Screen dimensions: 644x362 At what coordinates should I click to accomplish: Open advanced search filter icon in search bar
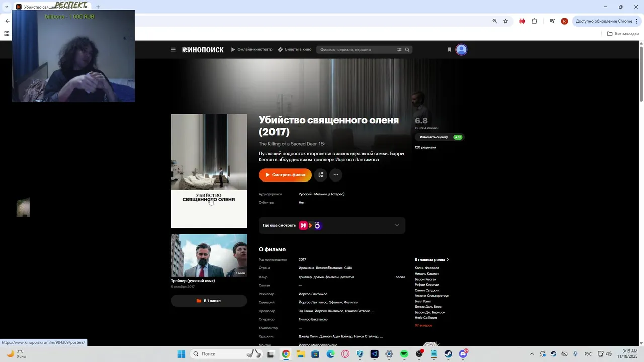(x=399, y=50)
